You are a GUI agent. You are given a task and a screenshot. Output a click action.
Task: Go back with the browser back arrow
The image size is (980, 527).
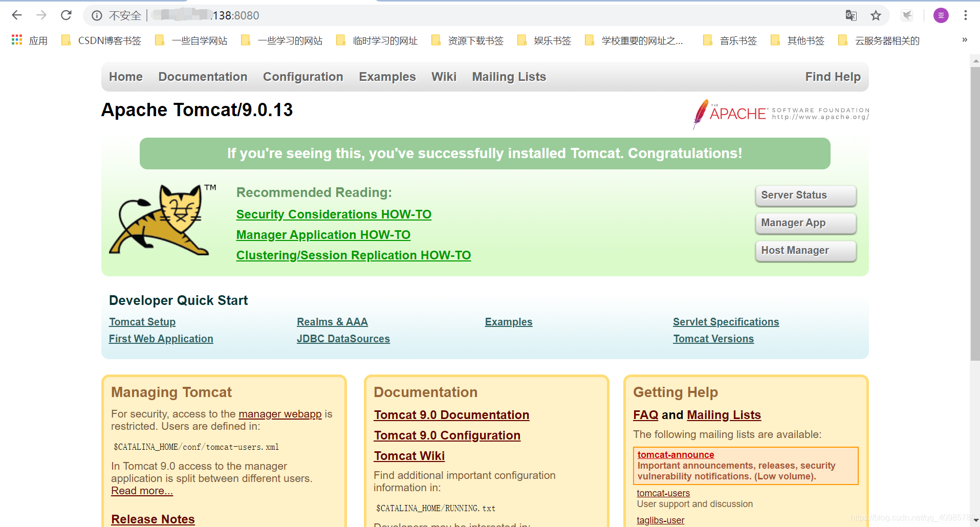[x=17, y=15]
